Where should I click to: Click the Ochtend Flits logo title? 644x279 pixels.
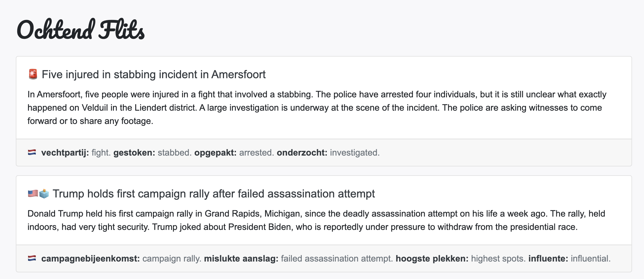80,30
